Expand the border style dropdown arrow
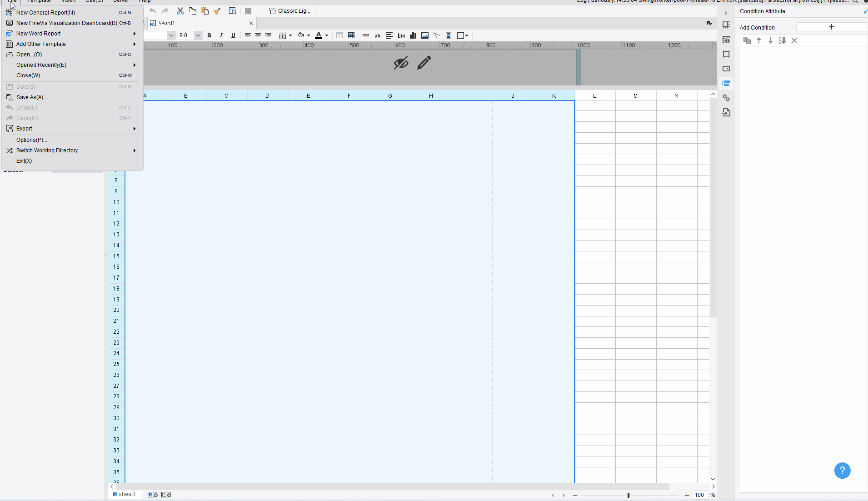Image resolution: width=868 pixels, height=501 pixels. pyautogui.click(x=290, y=35)
